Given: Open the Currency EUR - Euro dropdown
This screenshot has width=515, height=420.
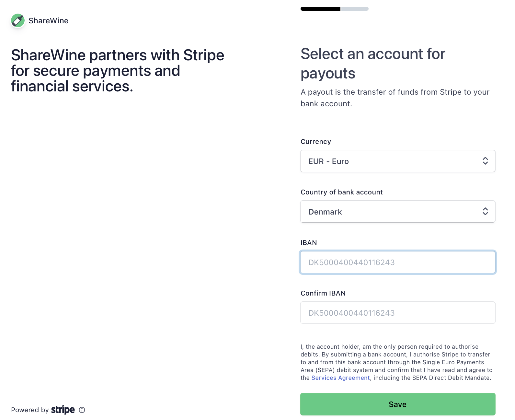Looking at the screenshot, I should tap(398, 161).
